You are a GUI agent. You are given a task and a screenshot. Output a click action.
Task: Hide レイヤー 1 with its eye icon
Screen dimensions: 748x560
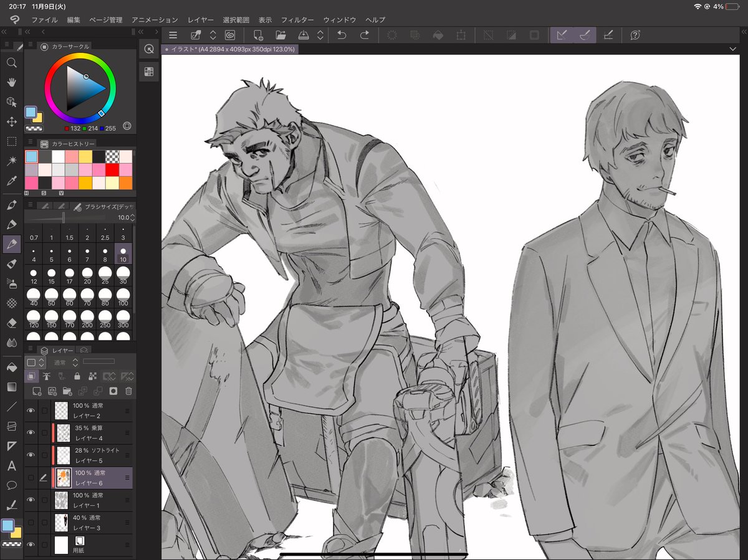31,500
